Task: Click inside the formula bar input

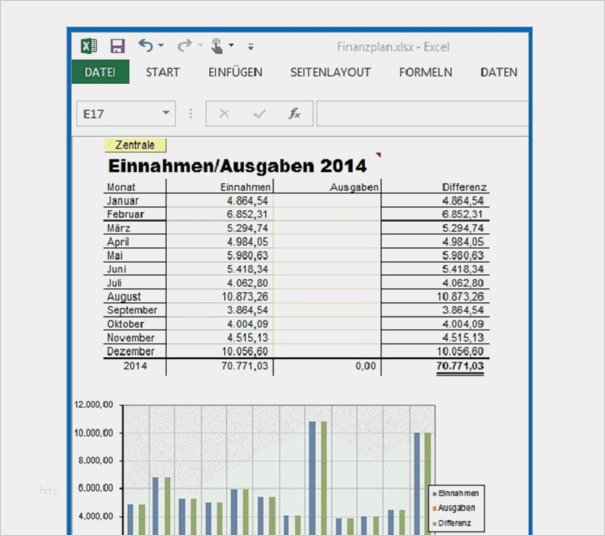Action: tap(420, 114)
